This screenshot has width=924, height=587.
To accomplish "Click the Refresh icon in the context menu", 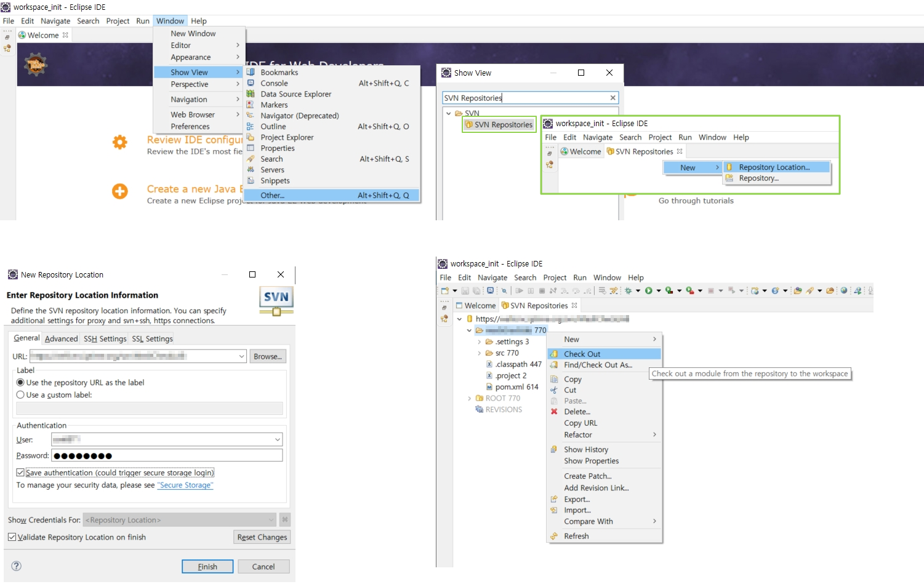I will coord(554,536).
